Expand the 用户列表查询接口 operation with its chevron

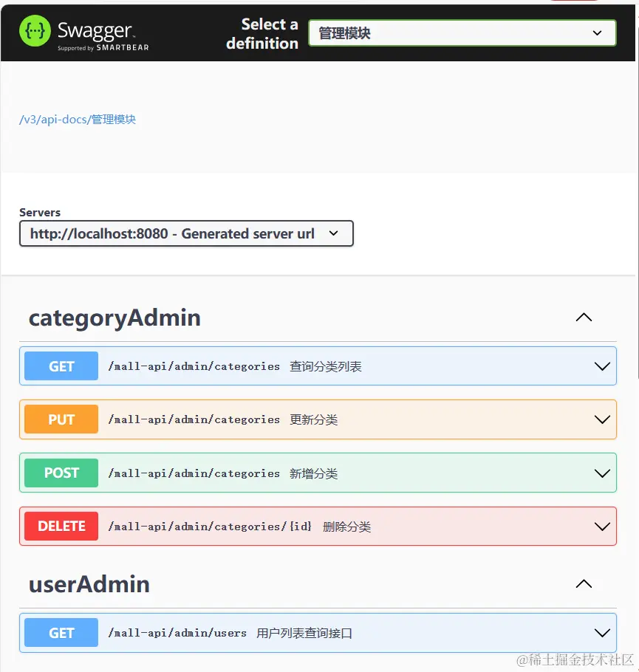point(602,633)
